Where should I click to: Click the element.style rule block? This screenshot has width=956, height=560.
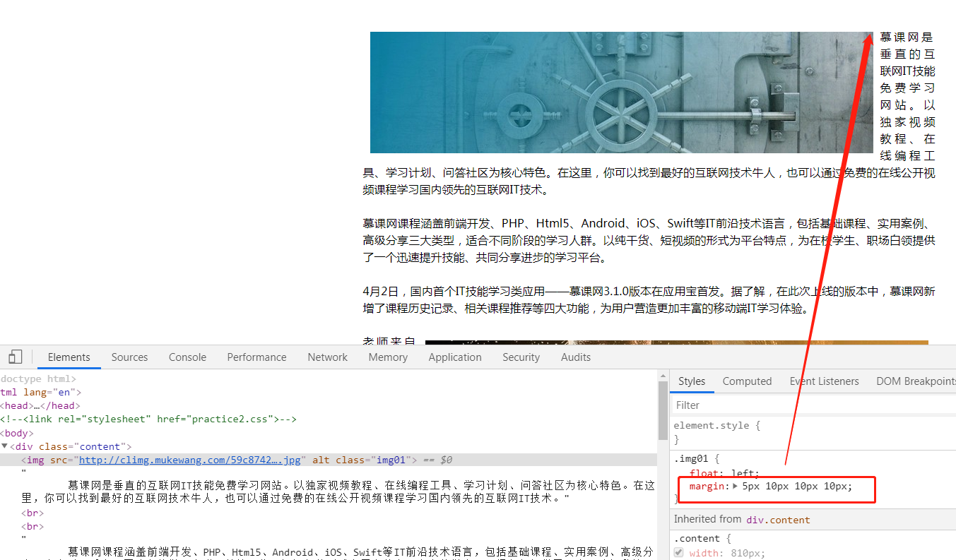click(x=813, y=432)
